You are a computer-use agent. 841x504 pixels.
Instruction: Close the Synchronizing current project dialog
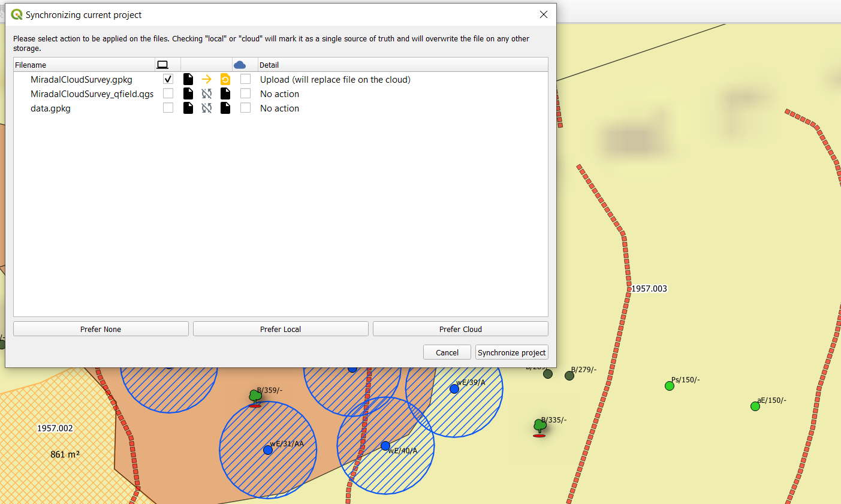(x=544, y=14)
